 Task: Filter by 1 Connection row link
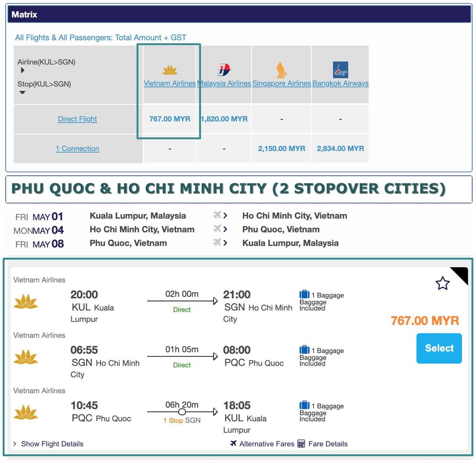point(77,148)
